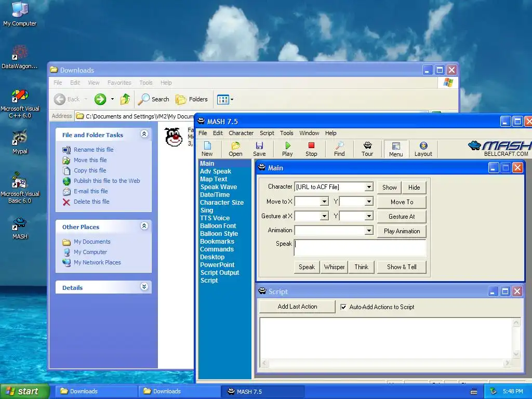Screen dimensions: 532x399
Task: Save the script with the Save icon
Action: [x=259, y=149]
